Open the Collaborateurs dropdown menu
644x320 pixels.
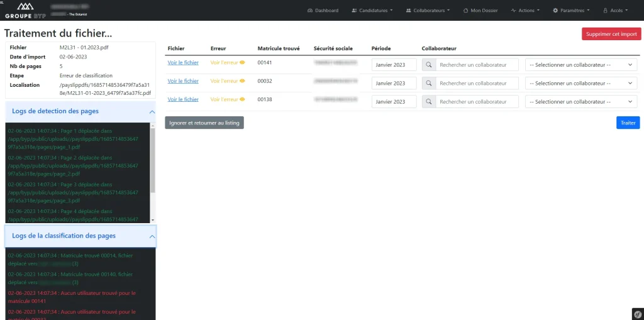tap(428, 10)
